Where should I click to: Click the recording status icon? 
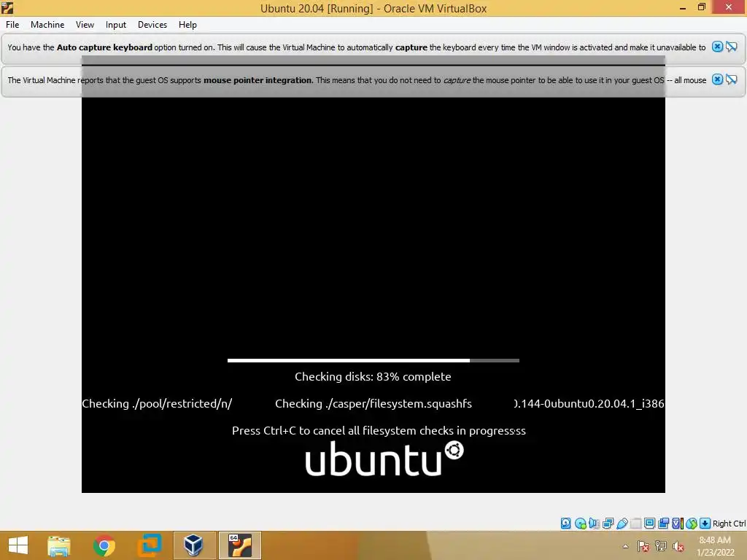point(663,524)
